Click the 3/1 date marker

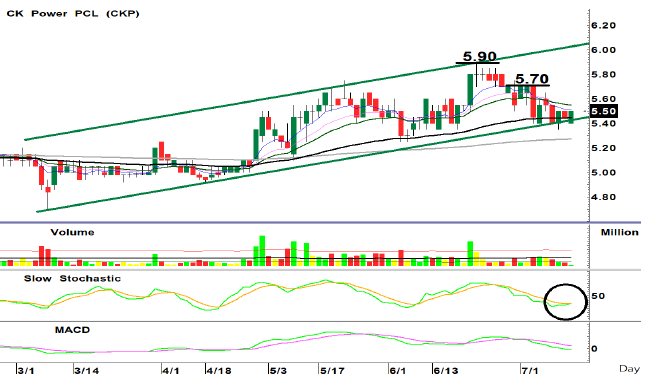(26, 371)
